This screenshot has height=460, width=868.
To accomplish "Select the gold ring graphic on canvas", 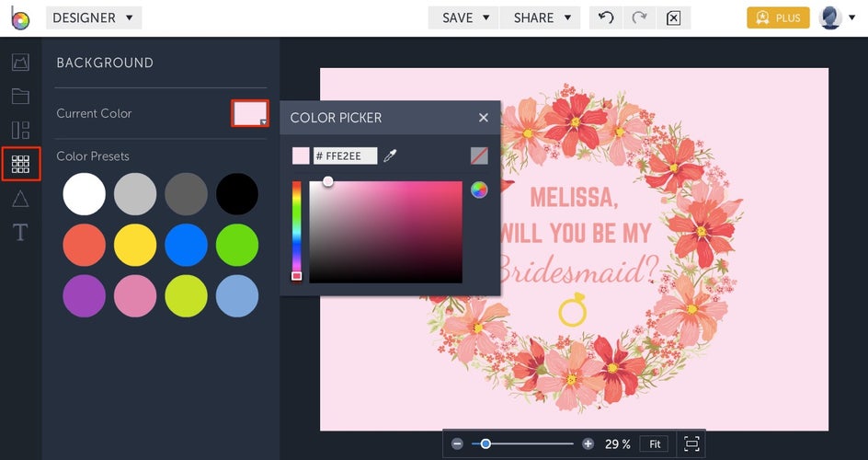I will point(573,309).
